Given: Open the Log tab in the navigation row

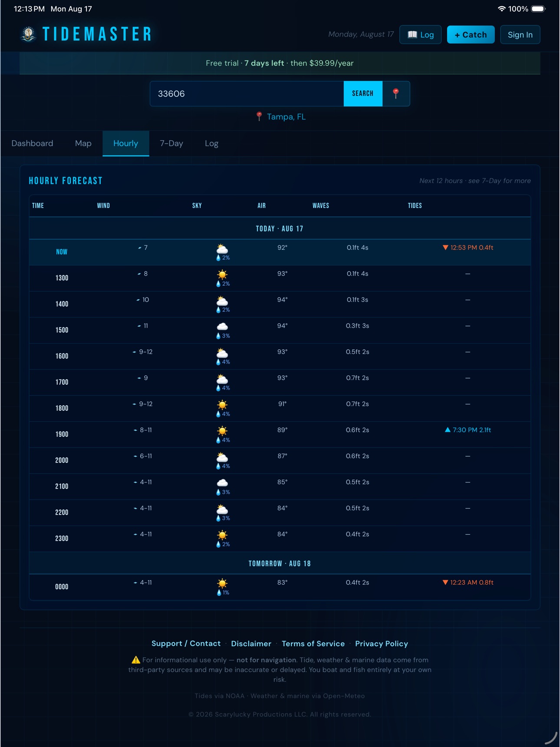Looking at the screenshot, I should 211,143.
